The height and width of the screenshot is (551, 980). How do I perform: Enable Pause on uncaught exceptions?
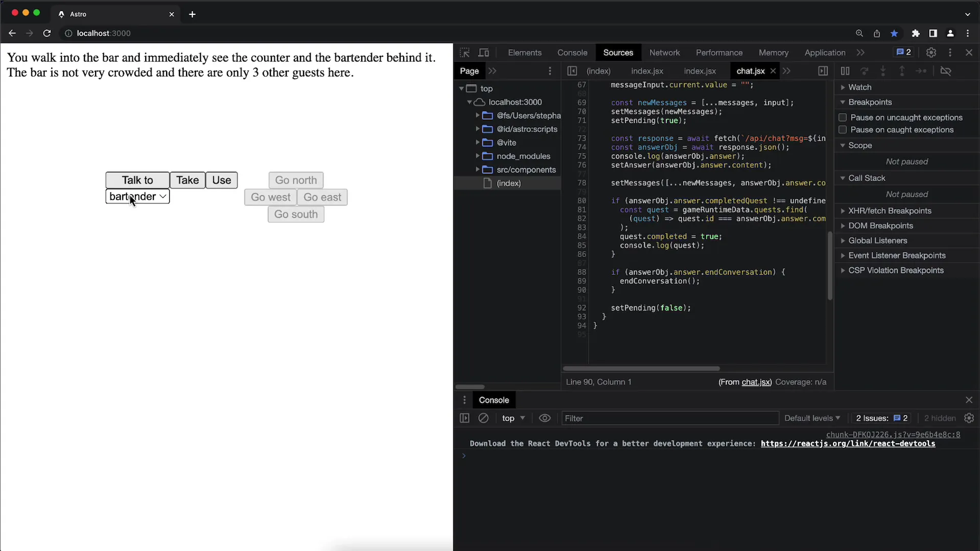click(843, 118)
